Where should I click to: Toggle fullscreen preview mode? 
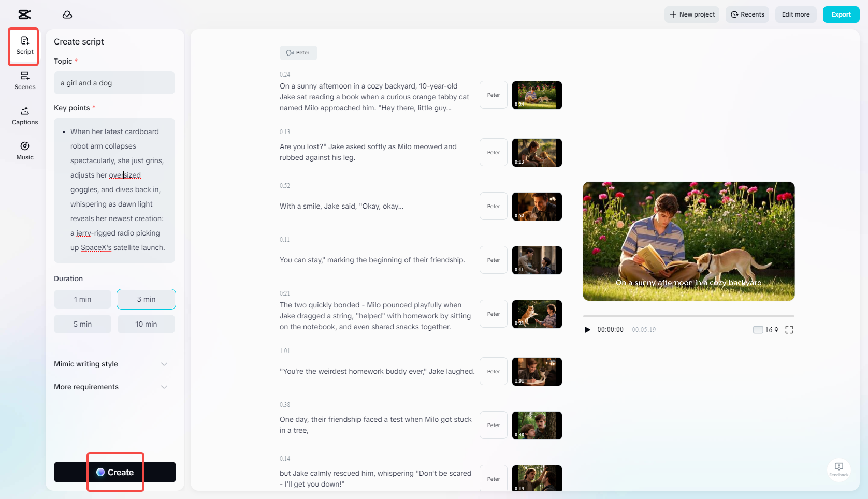(x=789, y=329)
